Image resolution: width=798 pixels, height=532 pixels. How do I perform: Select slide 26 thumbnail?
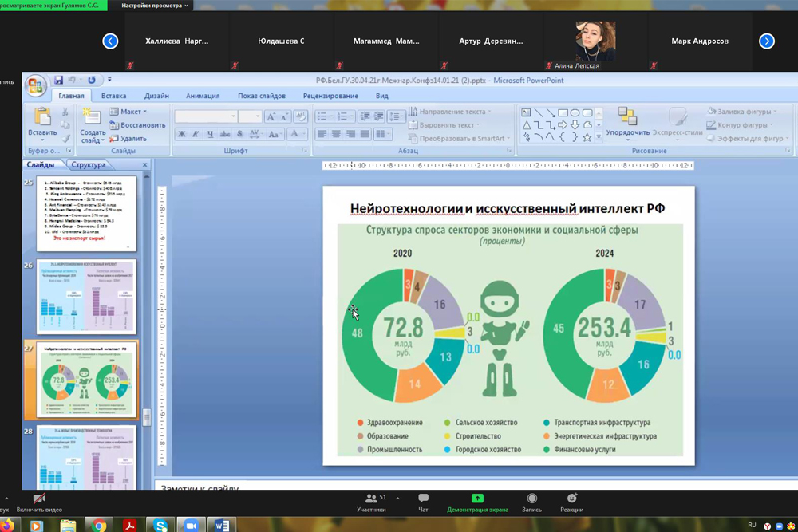(86, 296)
